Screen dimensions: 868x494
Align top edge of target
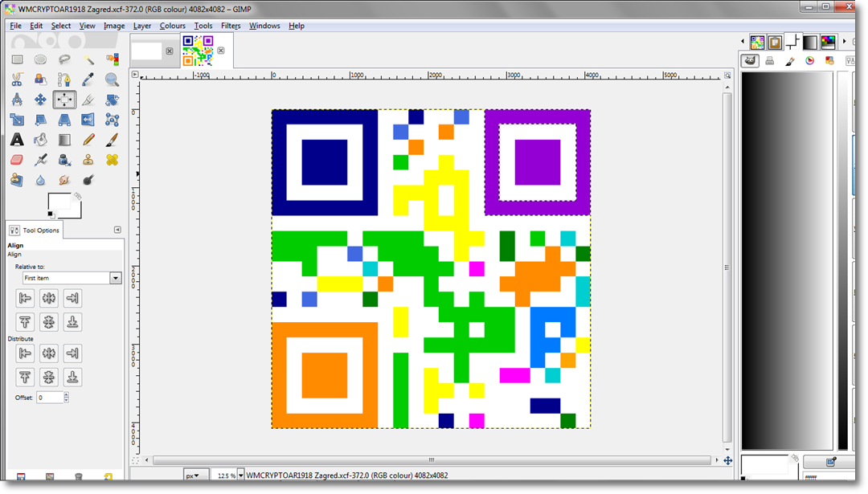pyautogui.click(x=25, y=322)
